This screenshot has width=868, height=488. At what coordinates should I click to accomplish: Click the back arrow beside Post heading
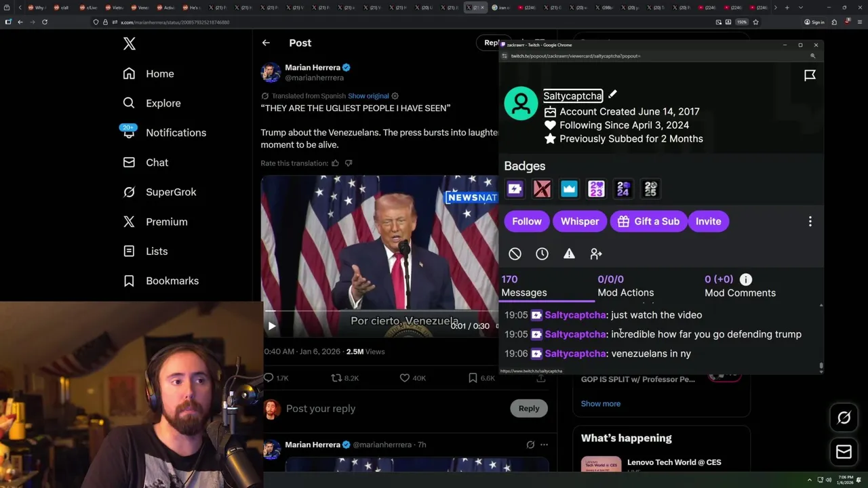tap(266, 43)
